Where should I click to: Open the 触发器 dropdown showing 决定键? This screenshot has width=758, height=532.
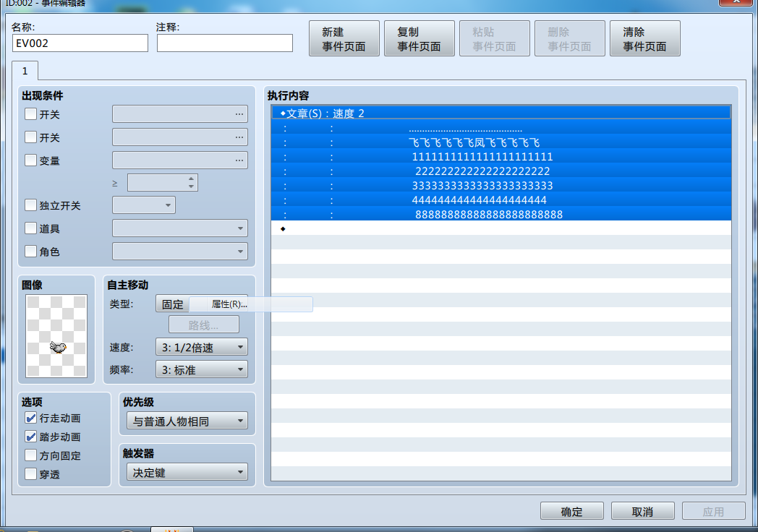[x=187, y=472]
